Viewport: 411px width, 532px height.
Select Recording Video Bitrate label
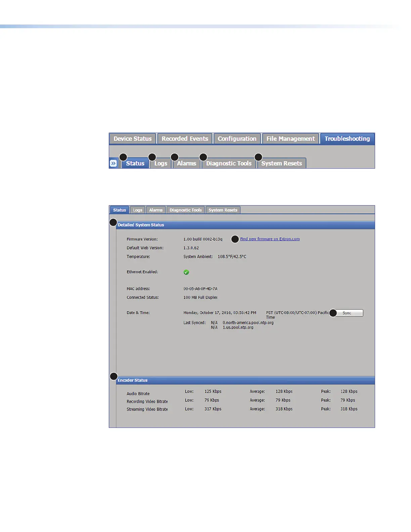tap(147, 401)
